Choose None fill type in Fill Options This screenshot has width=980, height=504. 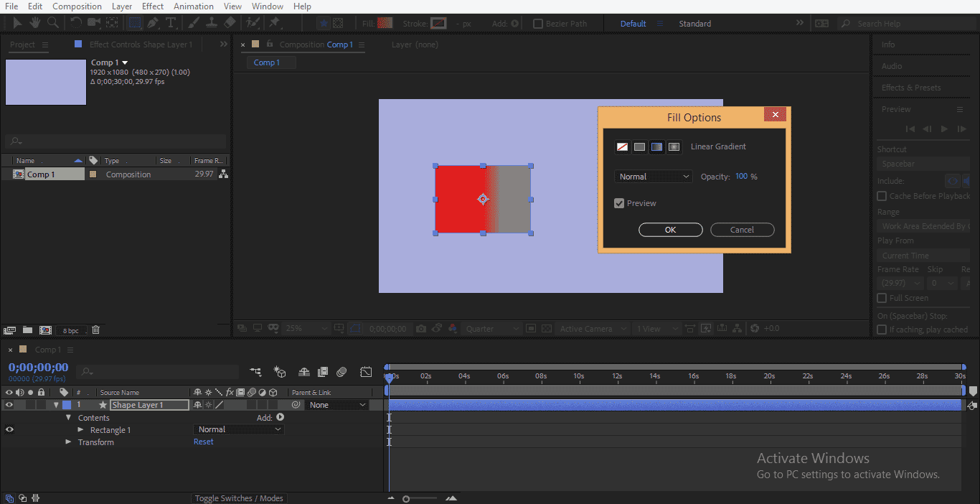coord(622,146)
